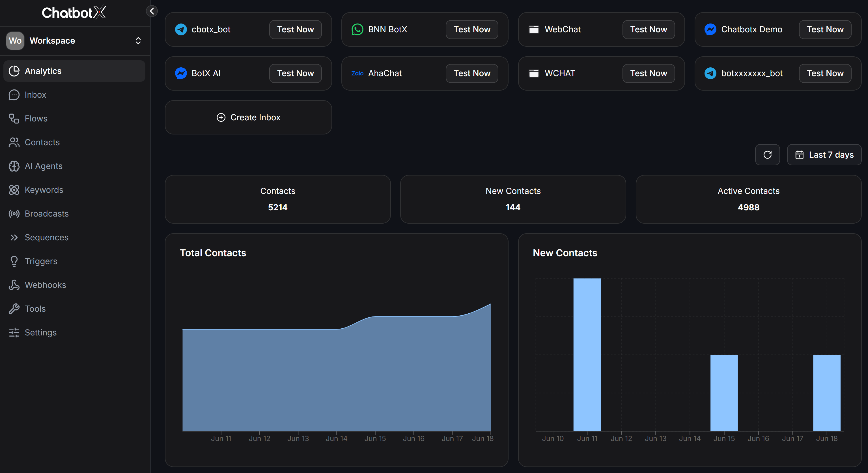
Task: Click the Webhooks icon in the sidebar
Action: (x=14, y=285)
